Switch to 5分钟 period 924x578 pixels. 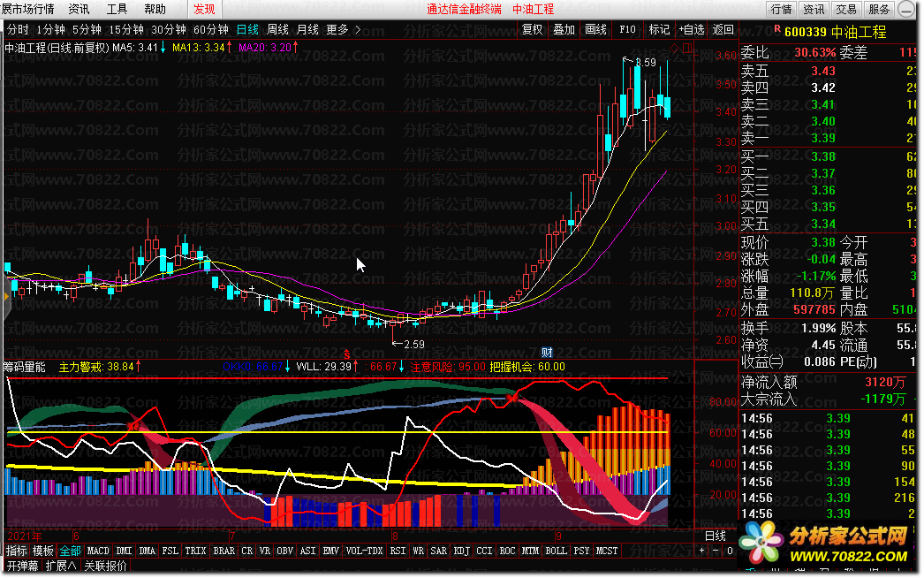pos(87,29)
